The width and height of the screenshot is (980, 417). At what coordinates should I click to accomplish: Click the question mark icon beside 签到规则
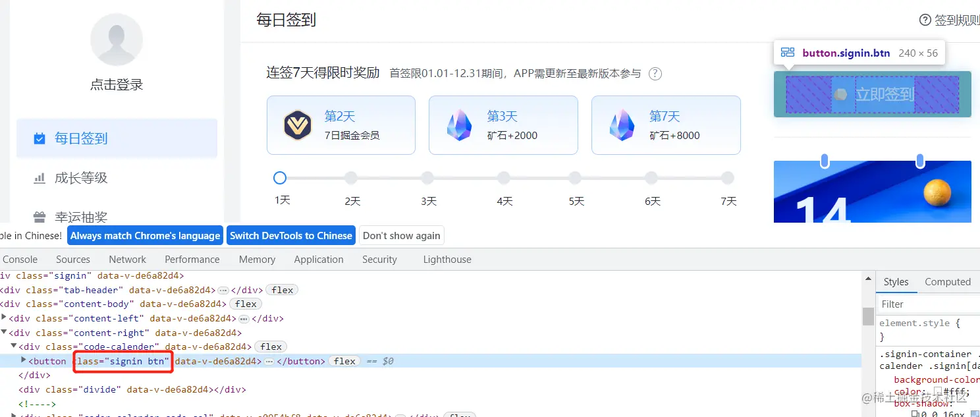tap(925, 20)
